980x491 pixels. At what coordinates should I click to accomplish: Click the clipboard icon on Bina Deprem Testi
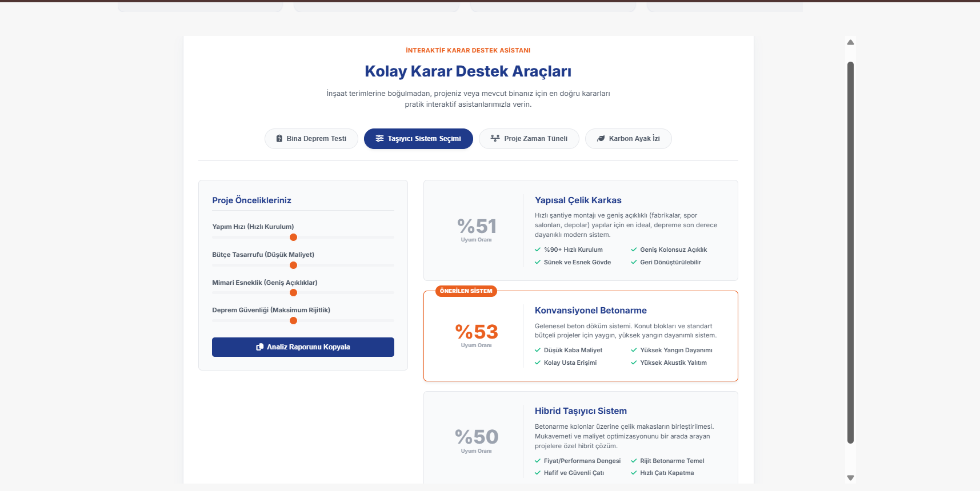(279, 139)
